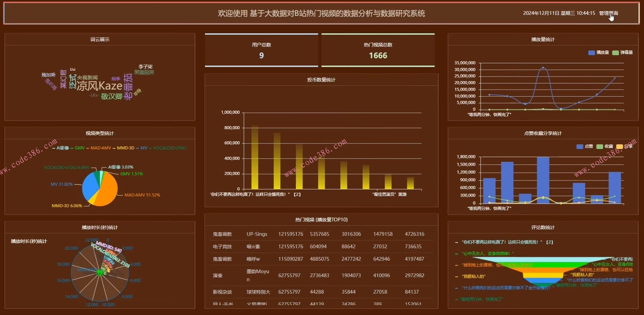Click the value 115090287 in the table
Screen dimensions: 644x315
tap(291, 259)
